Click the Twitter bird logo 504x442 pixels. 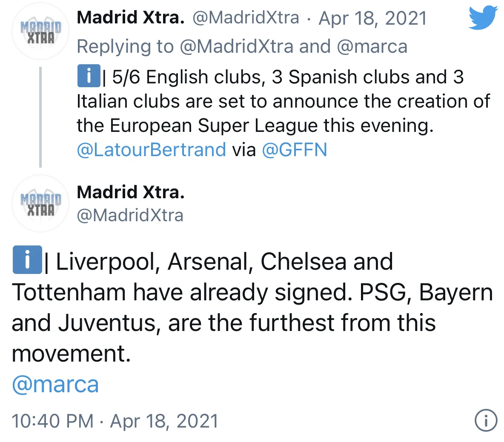(x=483, y=18)
